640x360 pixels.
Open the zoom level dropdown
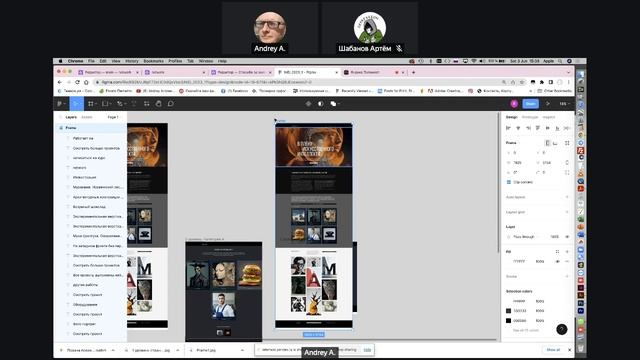(564, 104)
